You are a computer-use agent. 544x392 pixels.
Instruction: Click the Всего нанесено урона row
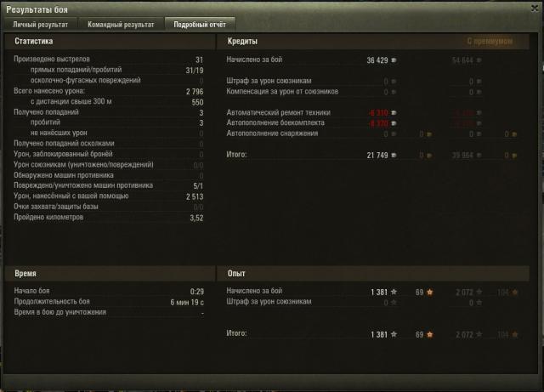pyautogui.click(x=109, y=91)
